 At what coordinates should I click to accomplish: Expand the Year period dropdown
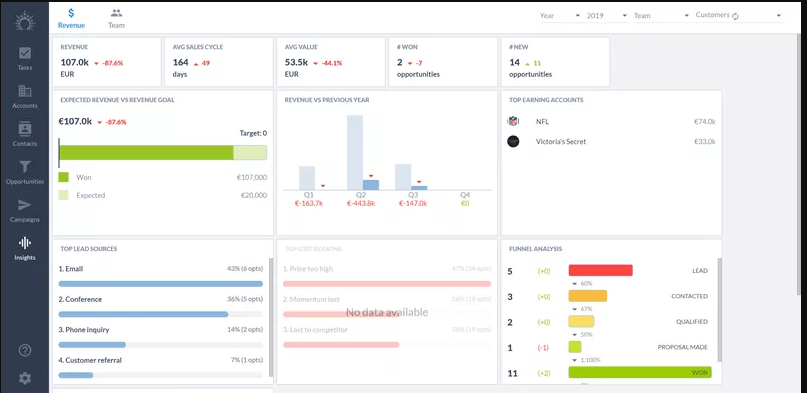point(559,15)
